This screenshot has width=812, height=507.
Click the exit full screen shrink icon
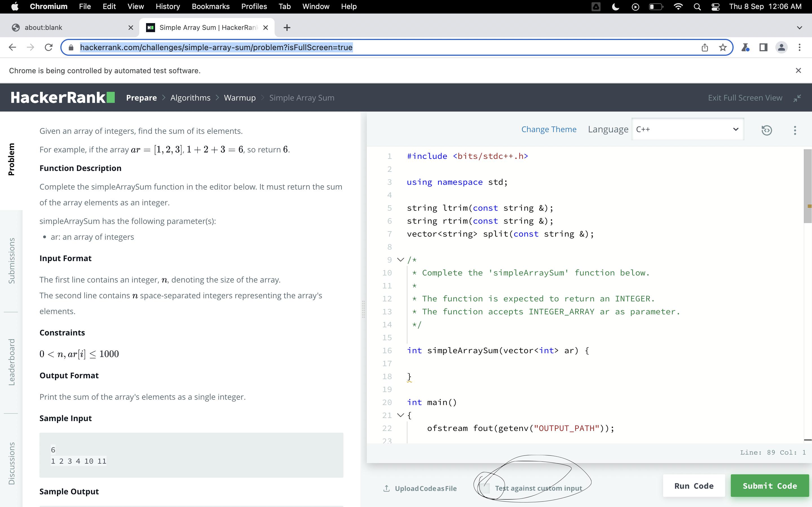click(797, 98)
